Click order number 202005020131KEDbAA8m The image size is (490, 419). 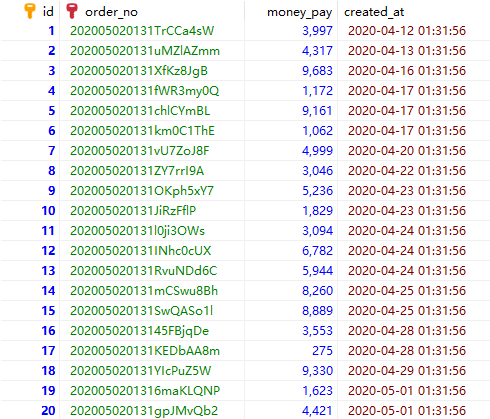tap(145, 351)
